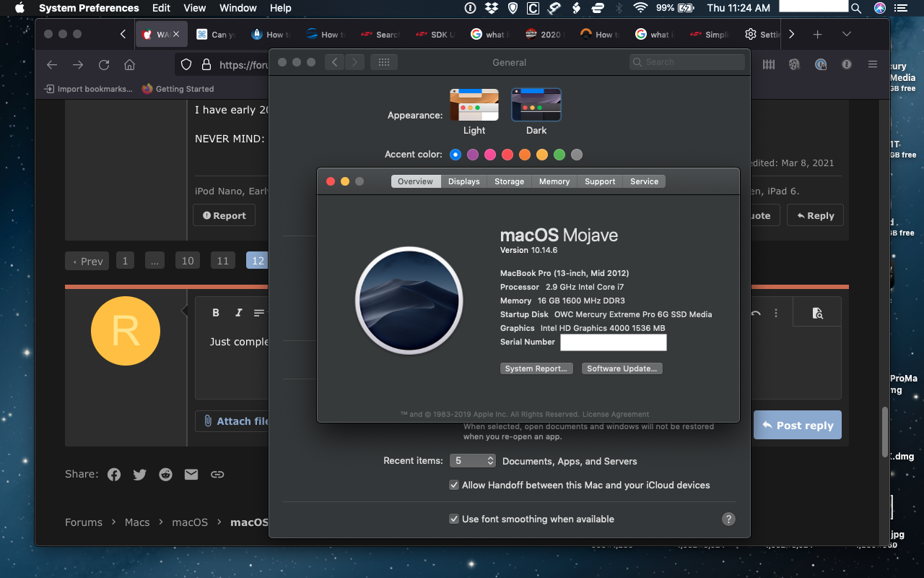
Task: Click the 1Password menu bar icon
Action: point(471,8)
